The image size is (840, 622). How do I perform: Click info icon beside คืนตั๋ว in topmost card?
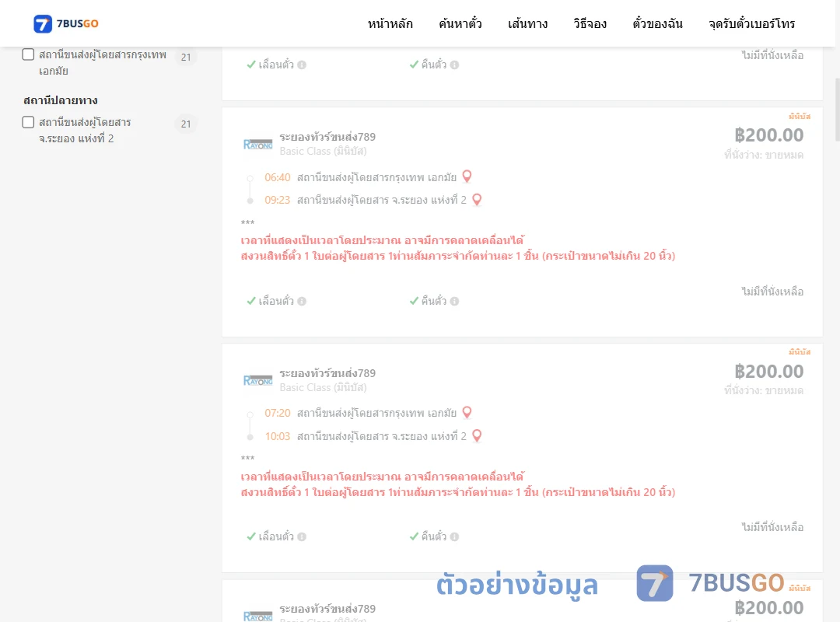pyautogui.click(x=455, y=65)
